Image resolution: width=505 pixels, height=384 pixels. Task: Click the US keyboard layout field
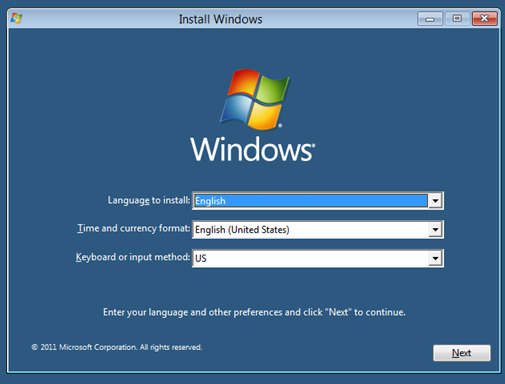(311, 258)
